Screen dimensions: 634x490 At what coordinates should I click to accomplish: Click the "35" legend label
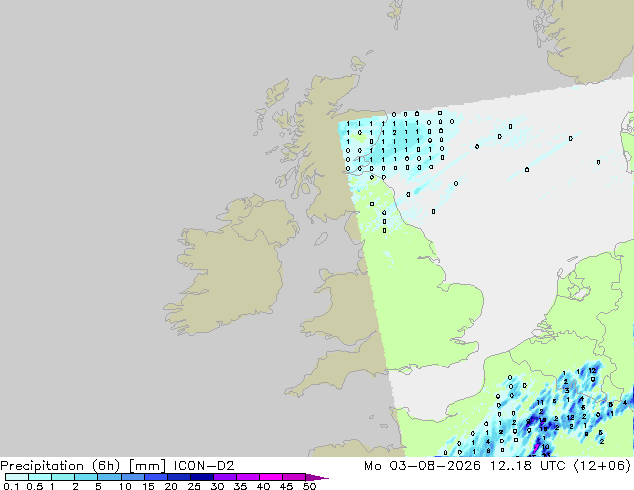240,486
